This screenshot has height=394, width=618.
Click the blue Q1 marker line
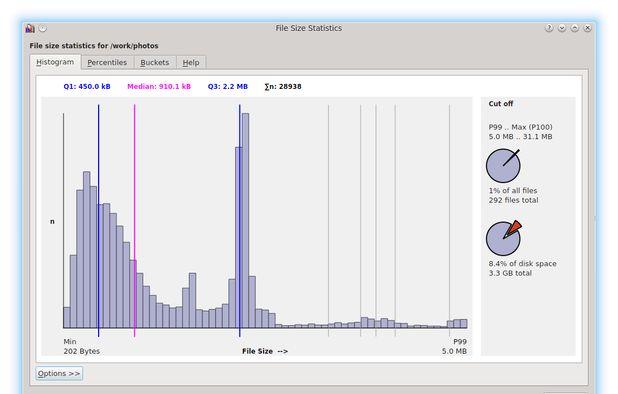pyautogui.click(x=99, y=221)
